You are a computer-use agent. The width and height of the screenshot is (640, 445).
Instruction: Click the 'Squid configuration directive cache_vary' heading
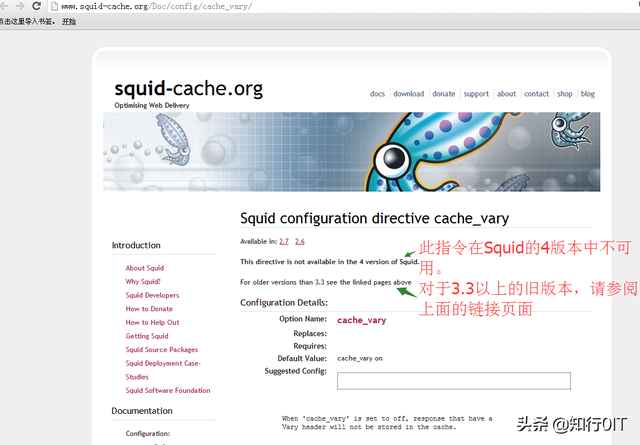click(374, 218)
